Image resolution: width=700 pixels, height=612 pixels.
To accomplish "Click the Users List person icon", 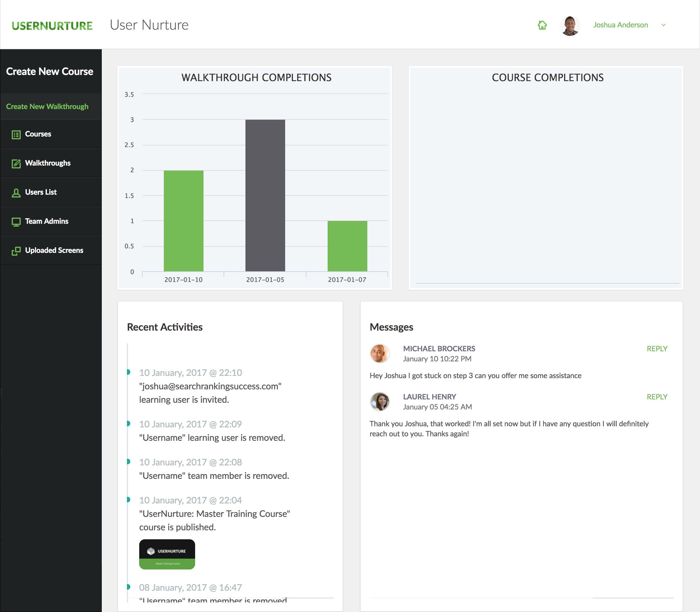I will 16,193.
